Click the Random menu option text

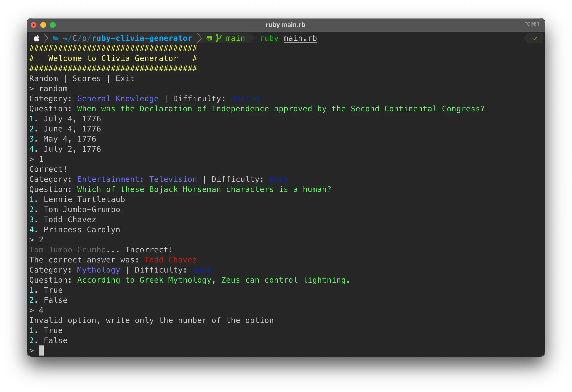pos(44,78)
